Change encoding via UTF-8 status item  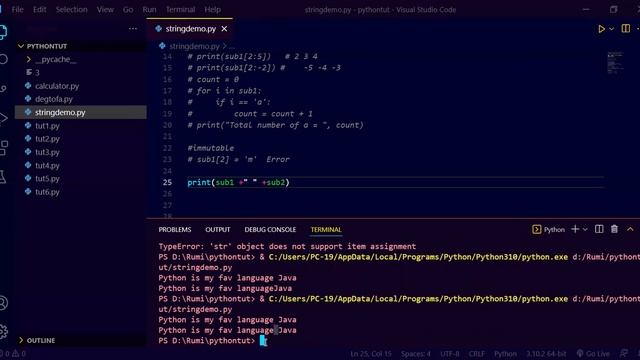click(x=449, y=354)
